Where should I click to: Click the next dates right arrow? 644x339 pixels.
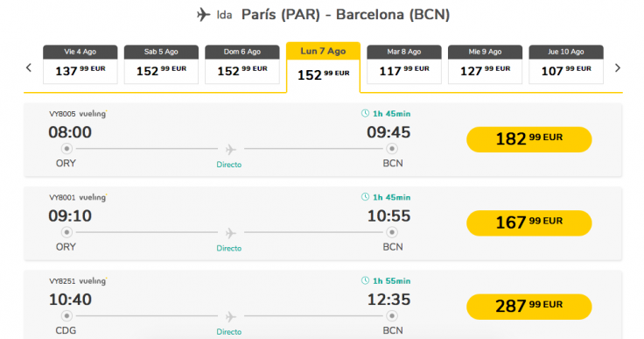[617, 67]
